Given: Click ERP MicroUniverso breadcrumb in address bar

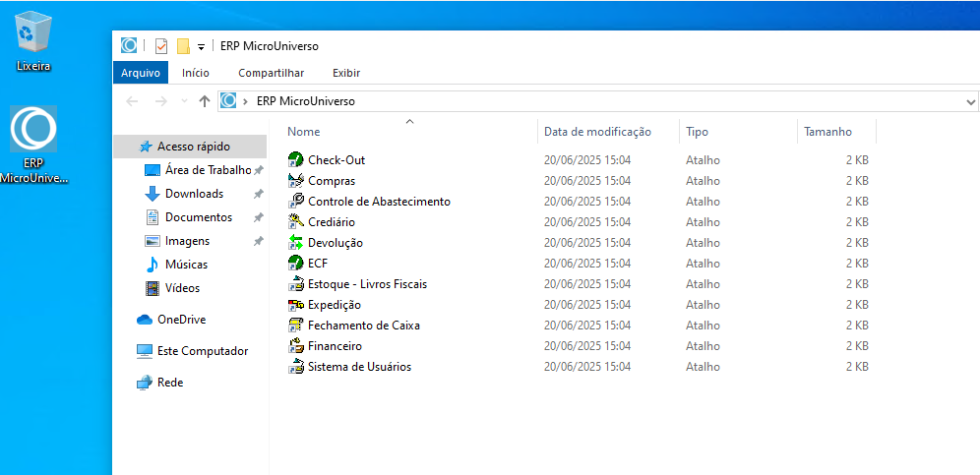Looking at the screenshot, I should pos(306,101).
